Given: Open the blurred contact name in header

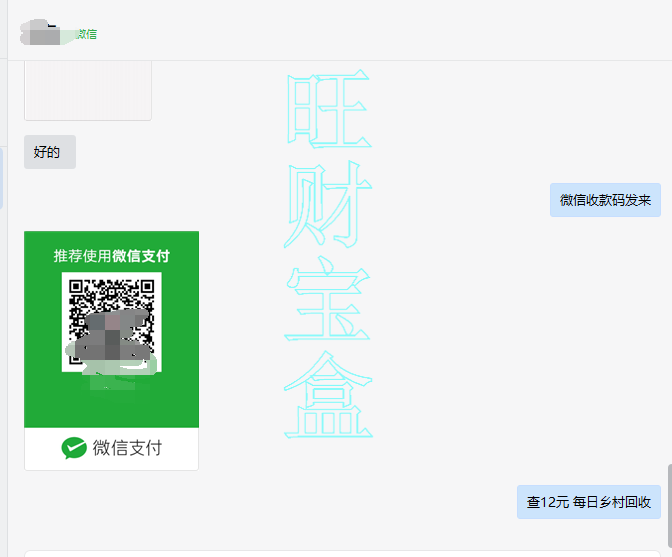Looking at the screenshot, I should tap(46, 33).
